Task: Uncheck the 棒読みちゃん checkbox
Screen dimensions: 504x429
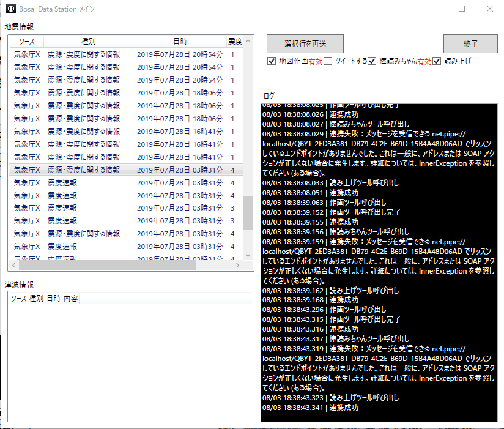Action: coord(372,61)
